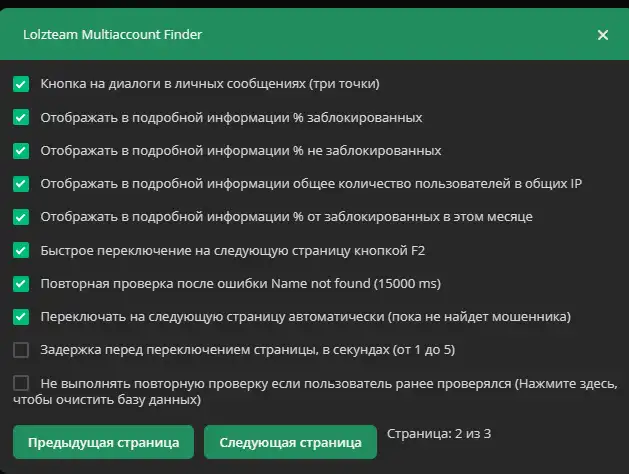The image size is (629, 474).
Task: Turn off the automatic next page switching checkbox
Action: [x=21, y=317]
